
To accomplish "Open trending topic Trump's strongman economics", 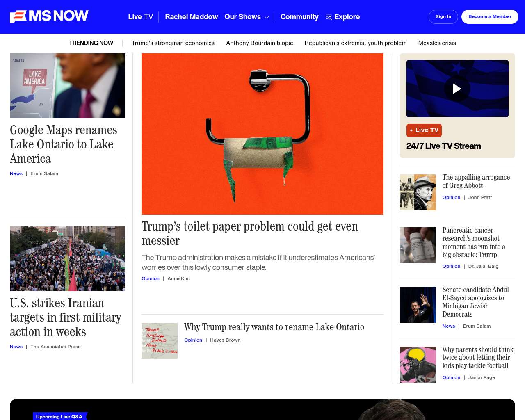I will point(173,43).
